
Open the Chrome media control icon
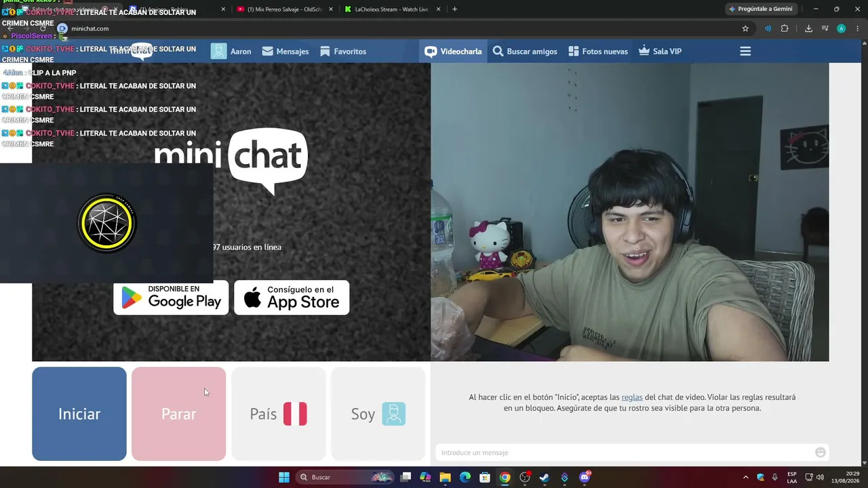point(825,28)
